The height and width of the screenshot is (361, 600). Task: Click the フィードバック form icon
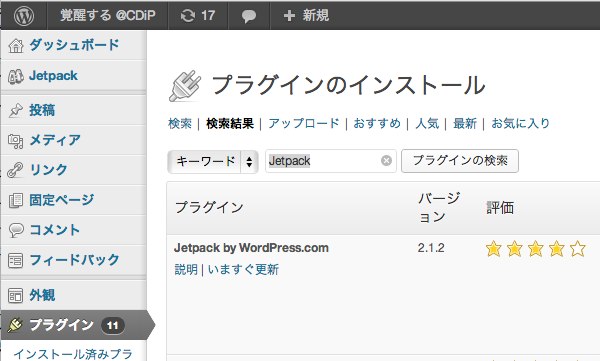(16, 261)
